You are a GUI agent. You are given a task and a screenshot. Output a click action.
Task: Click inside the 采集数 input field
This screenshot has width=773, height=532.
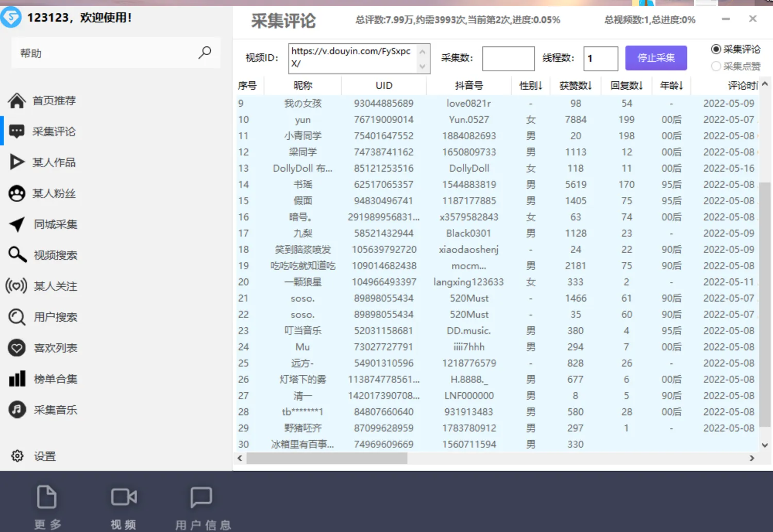point(508,58)
